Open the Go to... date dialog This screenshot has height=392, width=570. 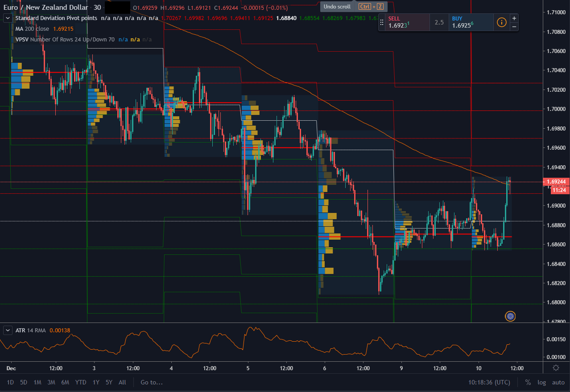[152, 382]
